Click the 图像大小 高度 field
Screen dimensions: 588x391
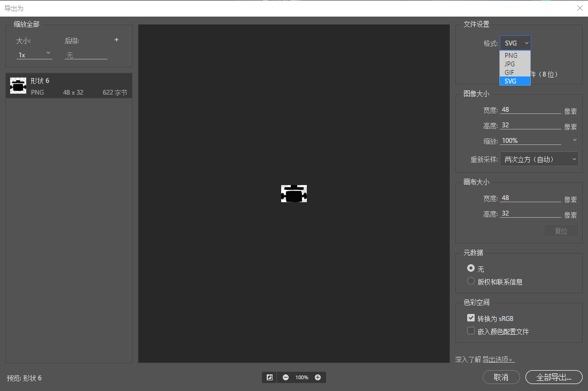click(531, 125)
